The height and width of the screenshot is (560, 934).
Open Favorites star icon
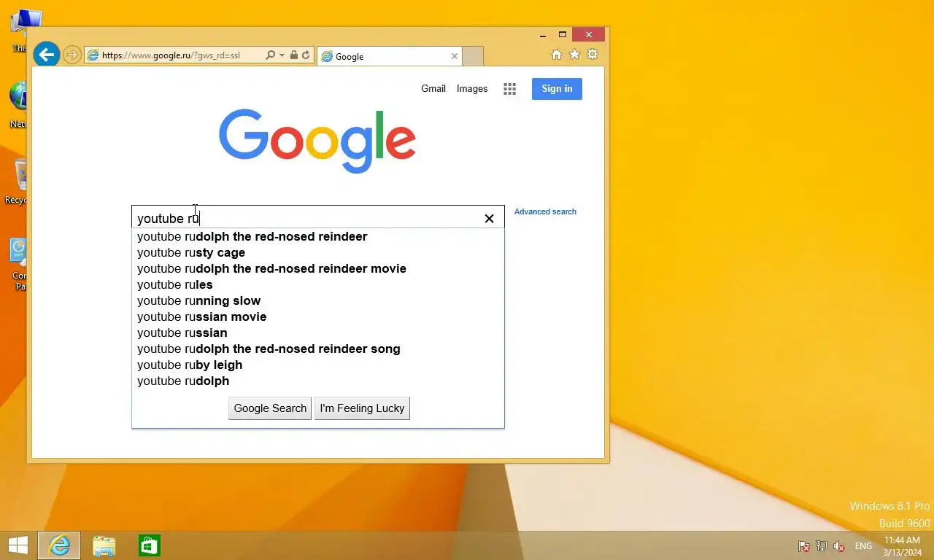click(x=574, y=55)
